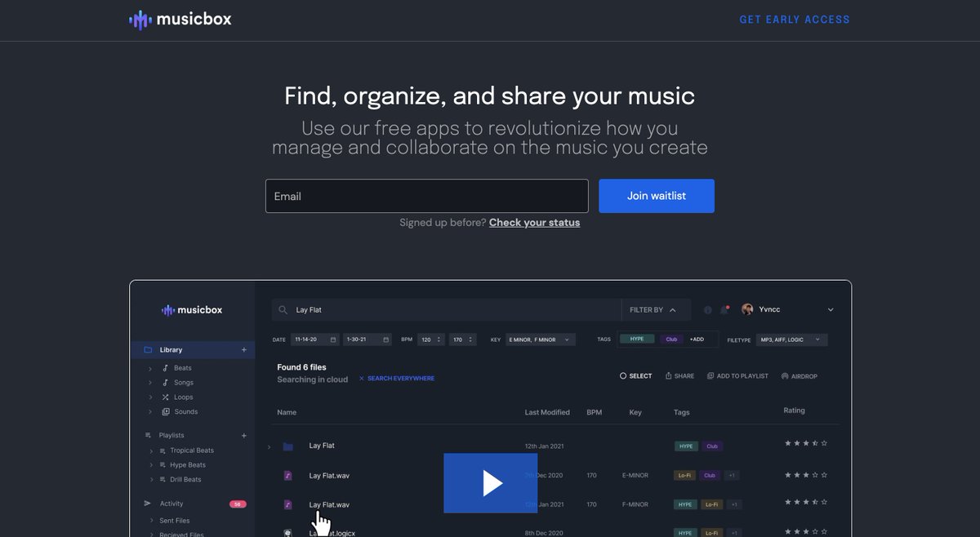
Task: Expand the Tropical Beats chevron
Action: 150,451
